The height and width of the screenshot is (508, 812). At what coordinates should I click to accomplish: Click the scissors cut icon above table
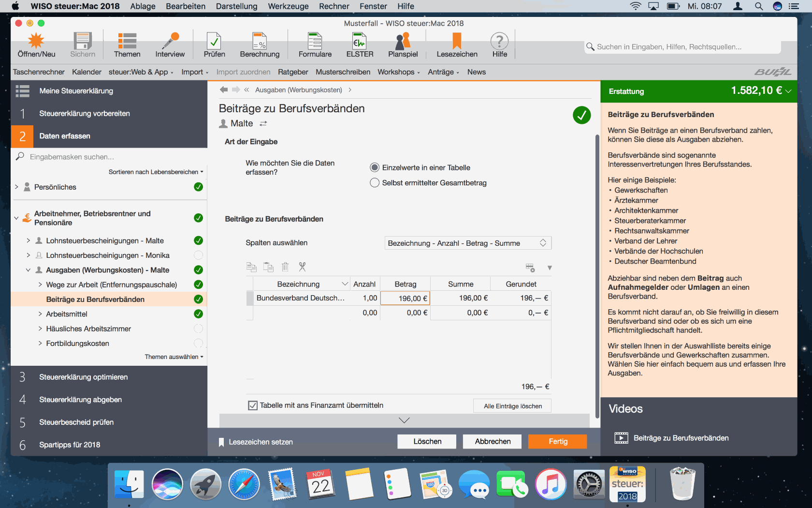(x=302, y=267)
